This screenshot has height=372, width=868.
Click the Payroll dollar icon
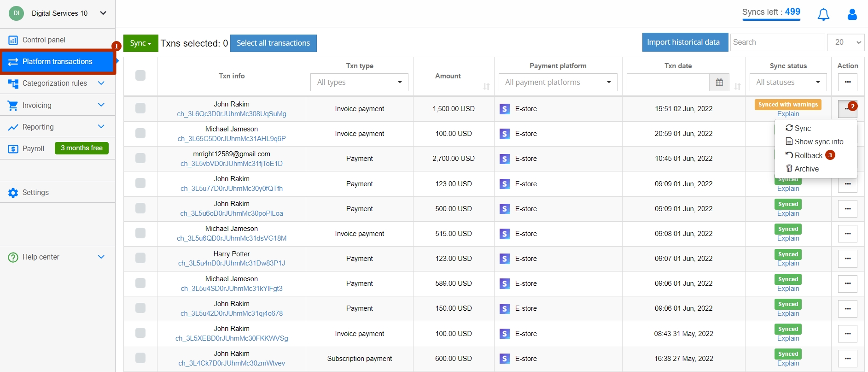13,149
